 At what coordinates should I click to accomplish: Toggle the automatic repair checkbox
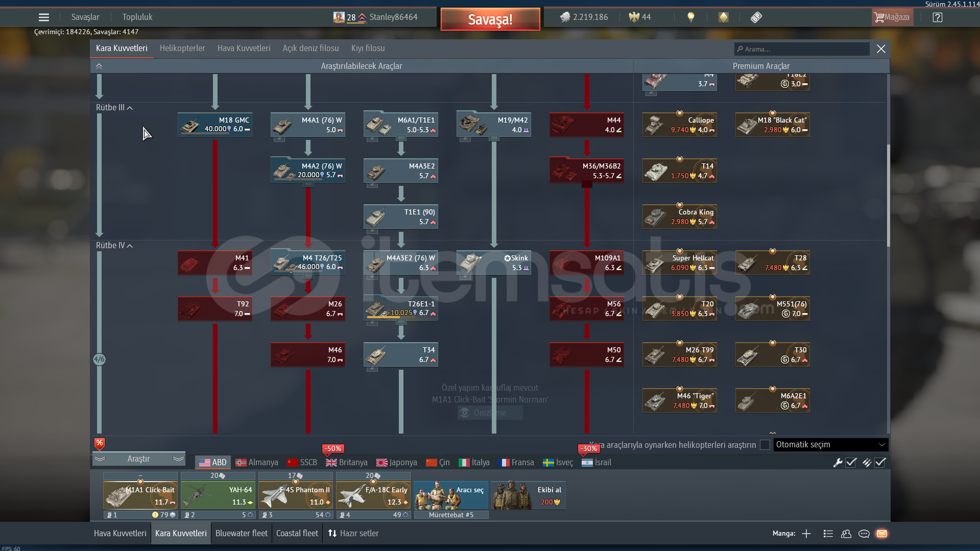click(851, 463)
